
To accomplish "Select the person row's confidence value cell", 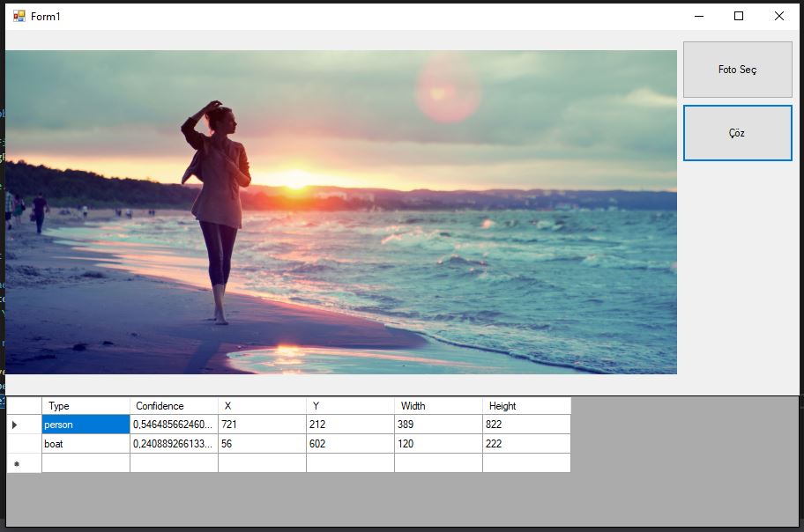I will point(174,425).
